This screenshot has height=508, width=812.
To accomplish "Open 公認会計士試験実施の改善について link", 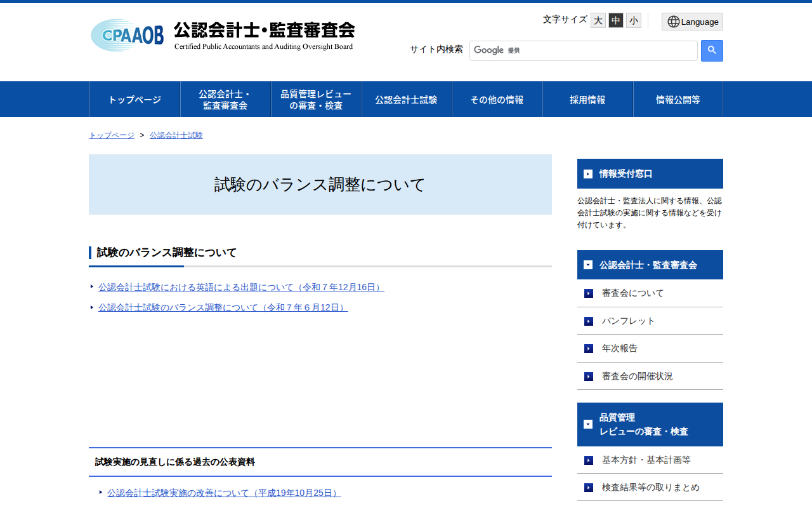I will pyautogui.click(x=224, y=493).
